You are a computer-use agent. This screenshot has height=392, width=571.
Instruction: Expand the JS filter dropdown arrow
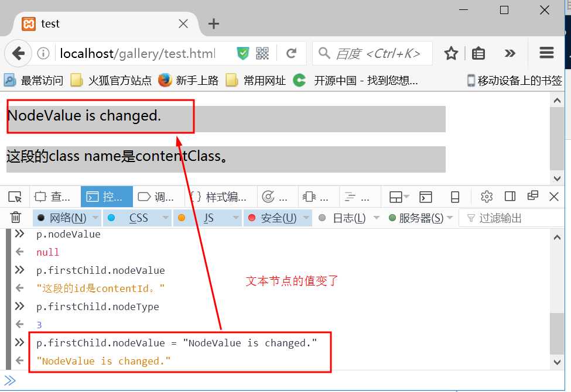(x=235, y=218)
